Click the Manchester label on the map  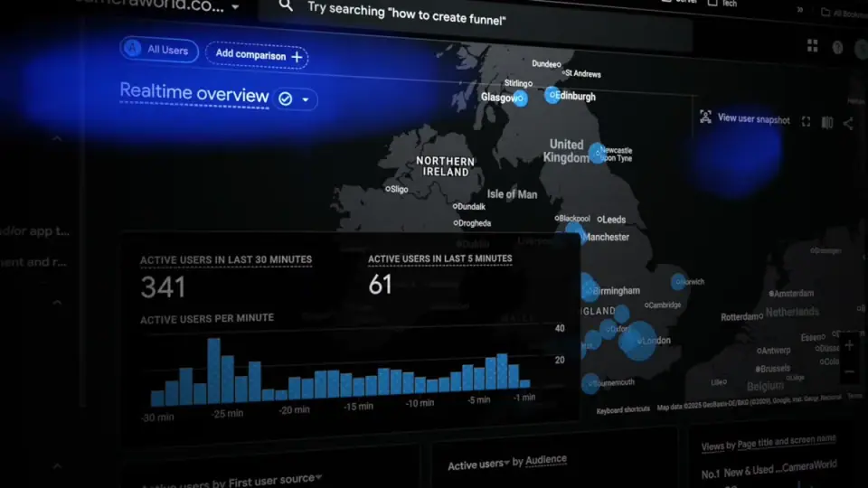click(606, 237)
